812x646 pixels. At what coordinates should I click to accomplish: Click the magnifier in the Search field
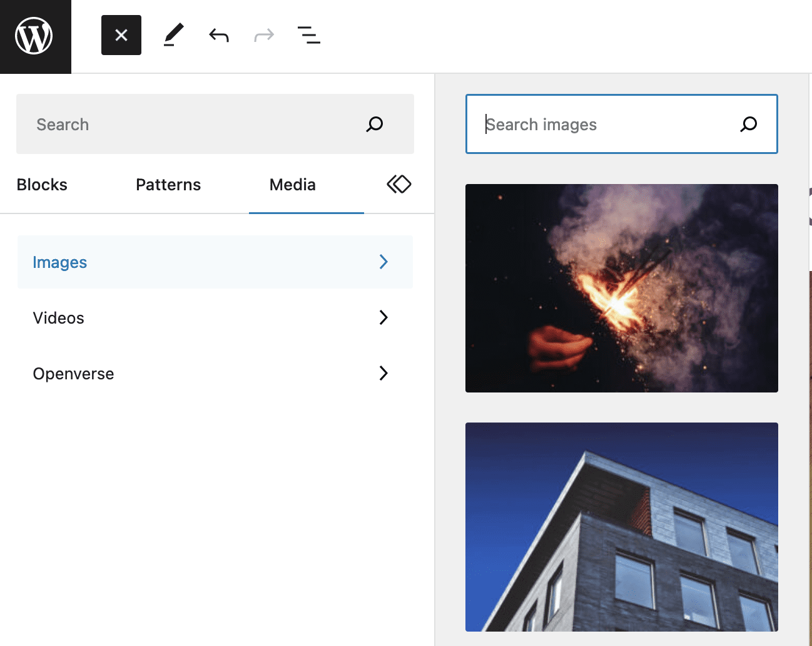374,124
